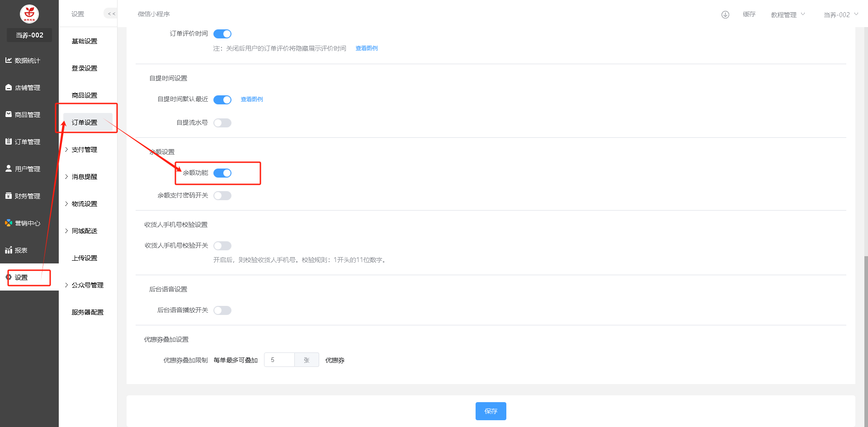Click the product management bag icon
Screen dimensions: 868x427
(9, 114)
